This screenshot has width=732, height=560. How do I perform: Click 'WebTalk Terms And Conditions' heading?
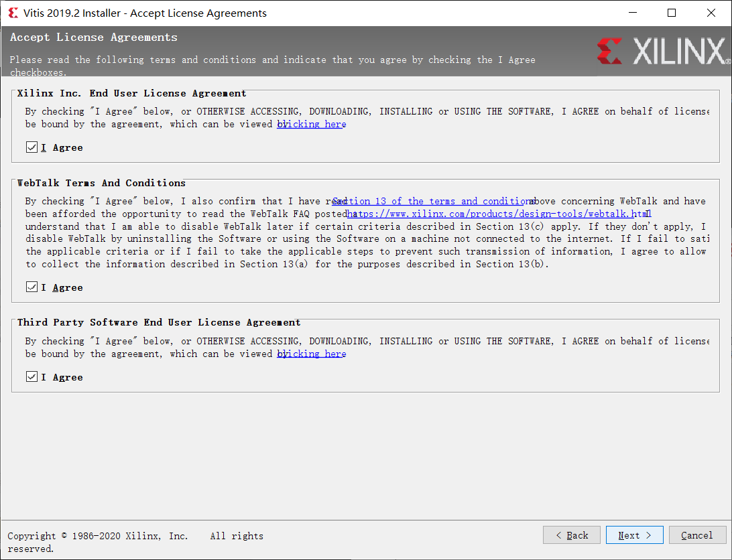pyautogui.click(x=101, y=183)
